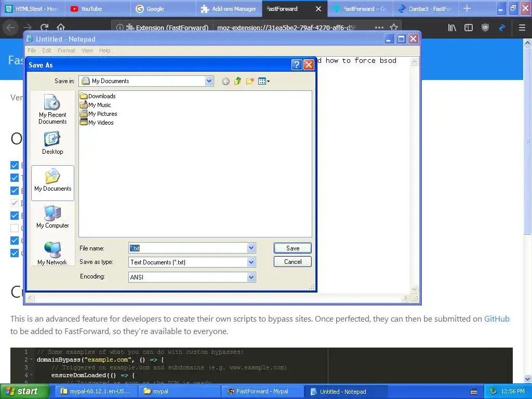The height and width of the screenshot is (399, 532).
Task: Open page actions three-dots menu
Action: coord(379,28)
